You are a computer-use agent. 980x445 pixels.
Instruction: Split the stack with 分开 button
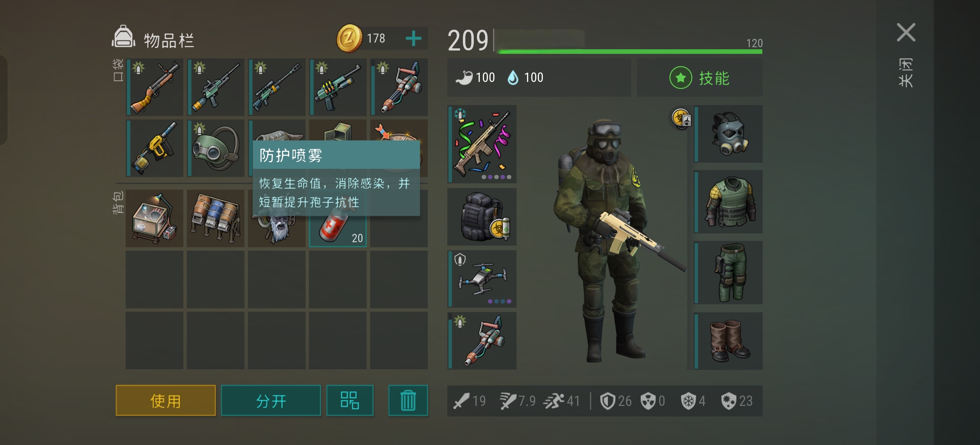coord(271,401)
